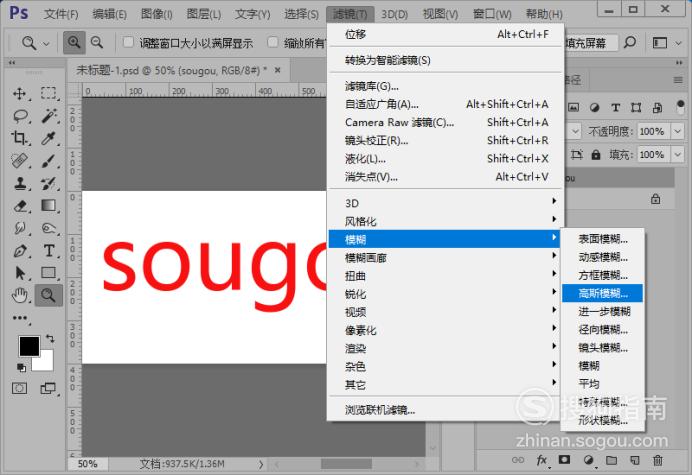
Task: Select the Rectangular Marquee tool
Action: click(49, 93)
